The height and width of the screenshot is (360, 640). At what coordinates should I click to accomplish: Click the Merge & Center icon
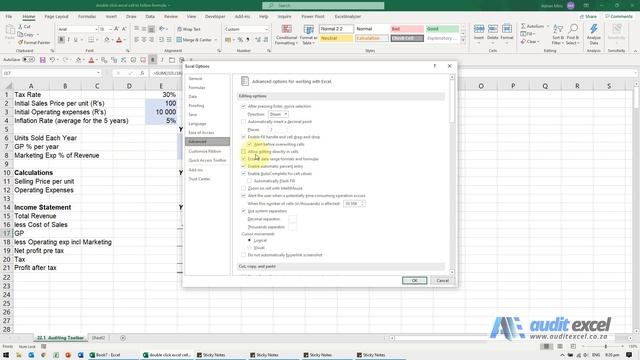(x=179, y=40)
